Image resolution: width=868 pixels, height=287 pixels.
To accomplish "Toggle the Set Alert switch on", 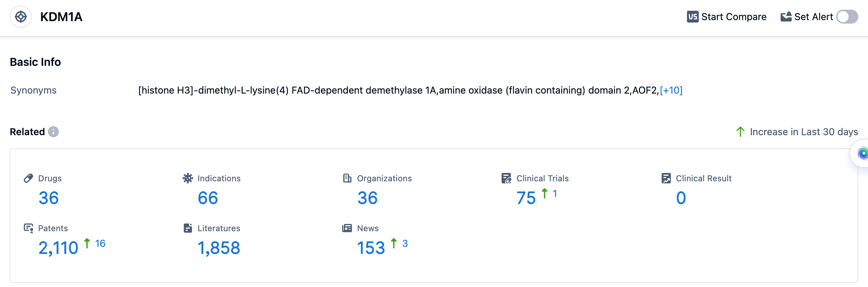I will click(847, 17).
